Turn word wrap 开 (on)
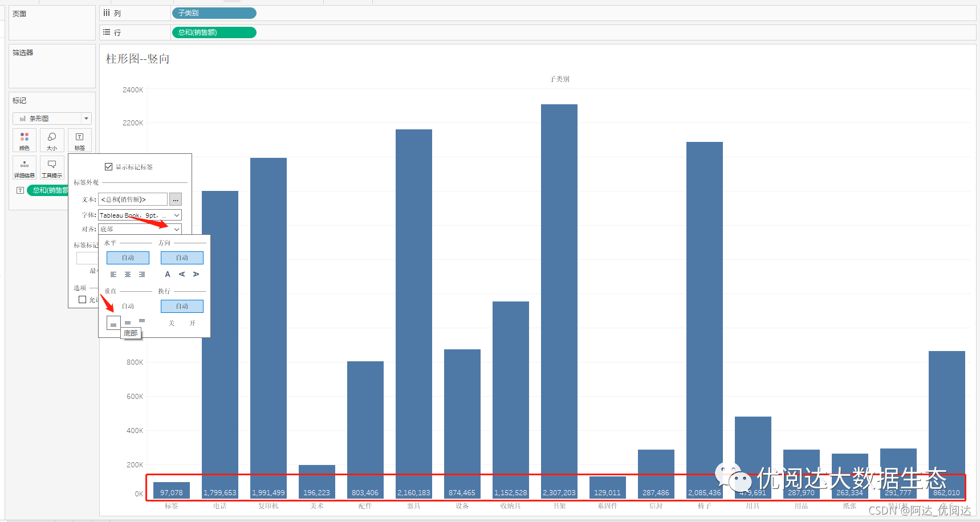The height and width of the screenshot is (522, 980). 193,323
